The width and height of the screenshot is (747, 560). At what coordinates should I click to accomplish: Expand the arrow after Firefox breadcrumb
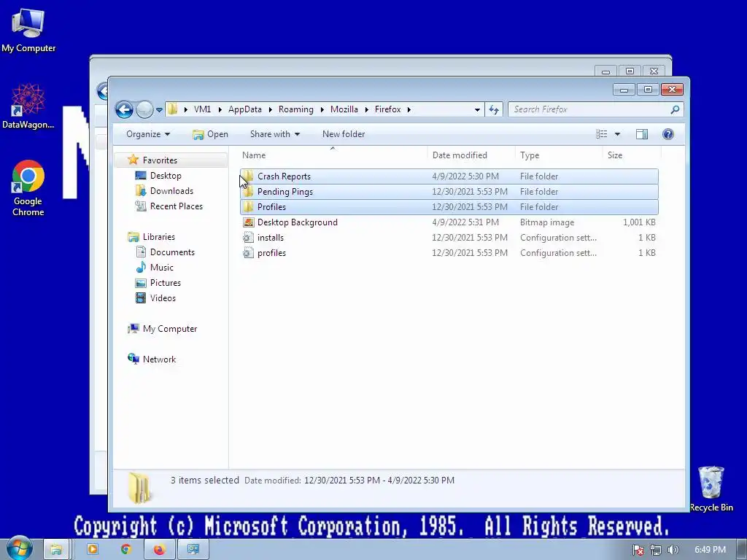click(409, 109)
